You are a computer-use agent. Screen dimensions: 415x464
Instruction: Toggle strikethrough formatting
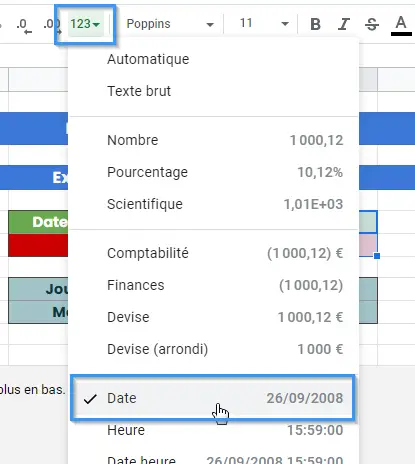[372, 24]
